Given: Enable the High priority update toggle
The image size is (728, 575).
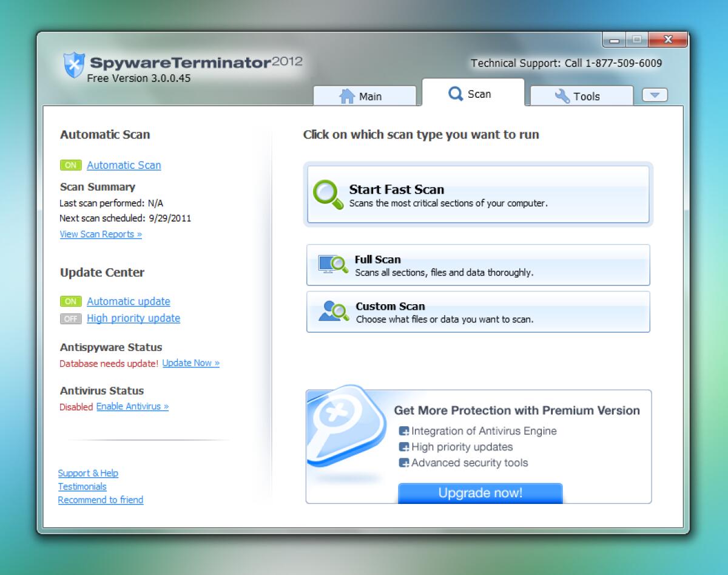Looking at the screenshot, I should [x=70, y=318].
